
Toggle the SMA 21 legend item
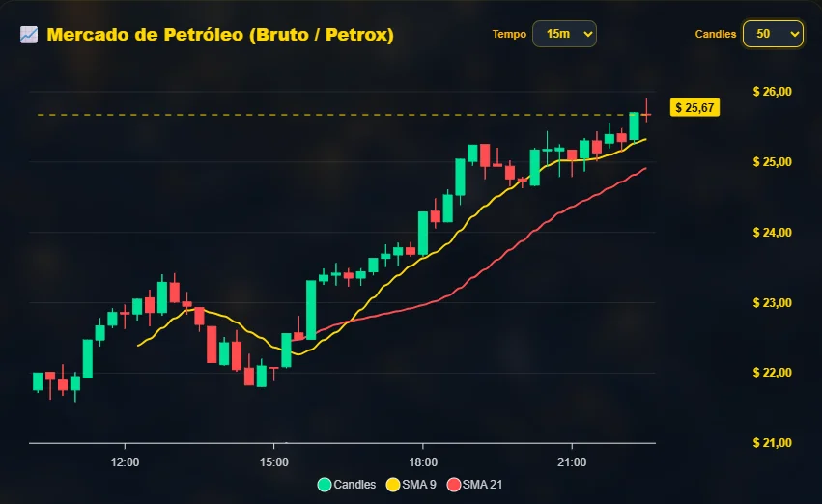(475, 485)
